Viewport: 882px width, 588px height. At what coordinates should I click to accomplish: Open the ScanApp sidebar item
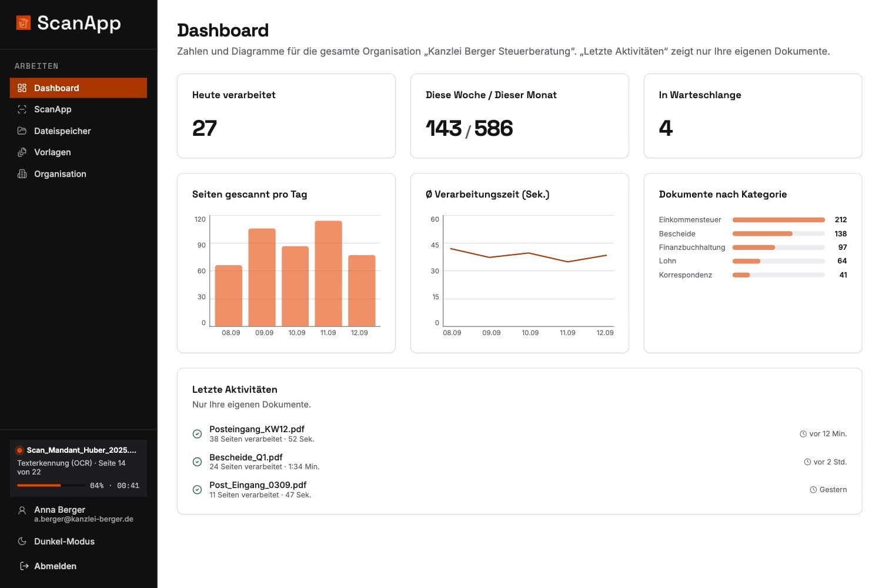coord(78,109)
